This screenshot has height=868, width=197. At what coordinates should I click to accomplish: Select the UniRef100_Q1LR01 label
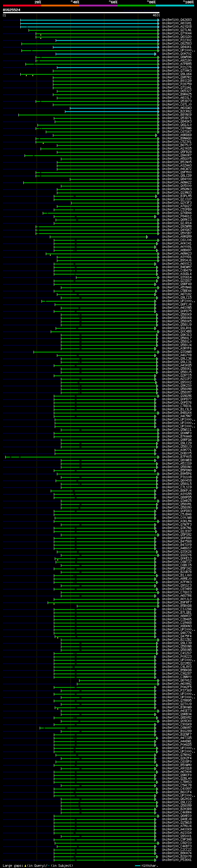coord(177,328)
